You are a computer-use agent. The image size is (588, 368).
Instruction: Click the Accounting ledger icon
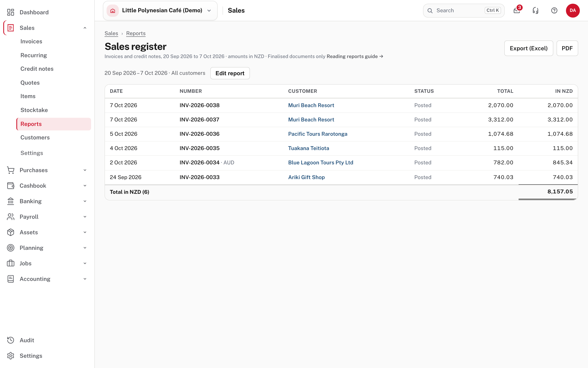(x=10, y=279)
